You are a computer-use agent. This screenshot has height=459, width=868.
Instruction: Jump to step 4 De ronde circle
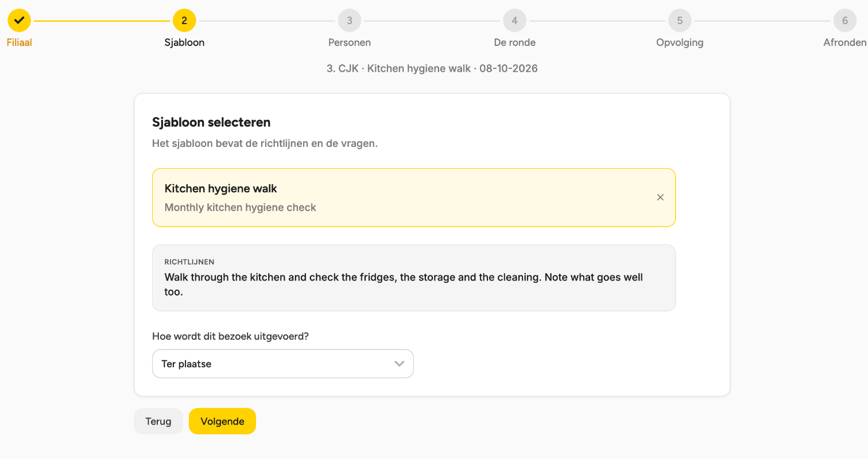pyautogui.click(x=515, y=21)
